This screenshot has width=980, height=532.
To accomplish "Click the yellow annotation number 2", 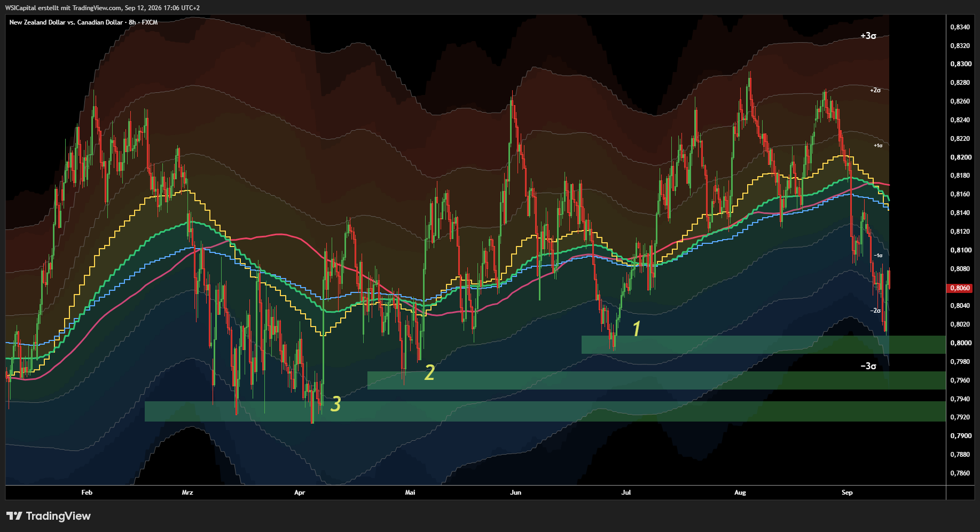I will [x=429, y=372].
